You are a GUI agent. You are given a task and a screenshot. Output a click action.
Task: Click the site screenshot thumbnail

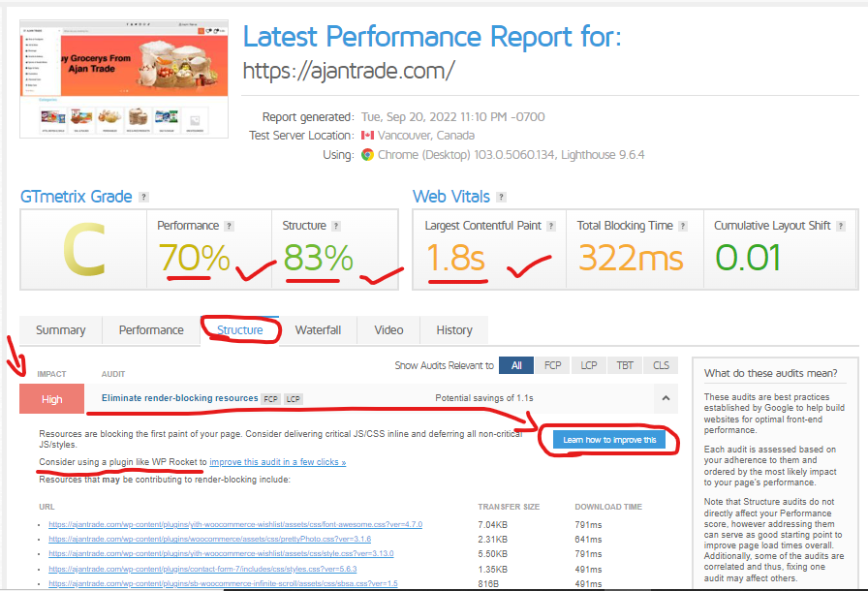click(124, 78)
